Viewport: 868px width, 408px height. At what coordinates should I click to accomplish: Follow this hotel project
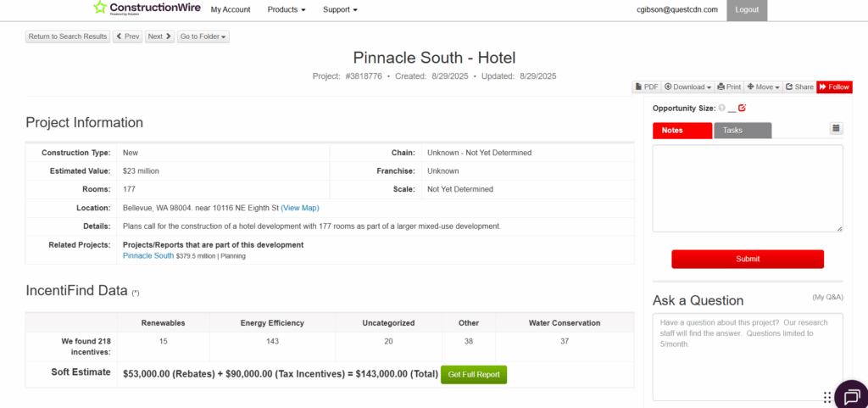[834, 87]
